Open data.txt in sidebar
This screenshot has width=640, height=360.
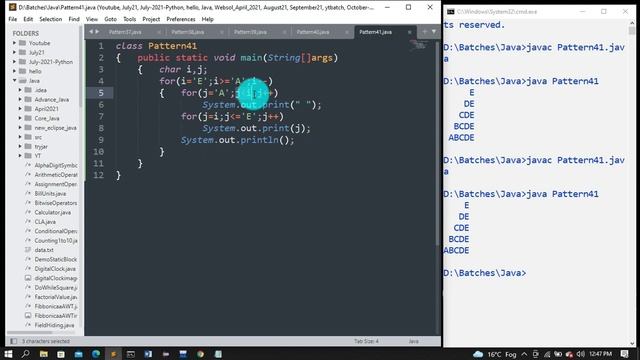[44, 250]
